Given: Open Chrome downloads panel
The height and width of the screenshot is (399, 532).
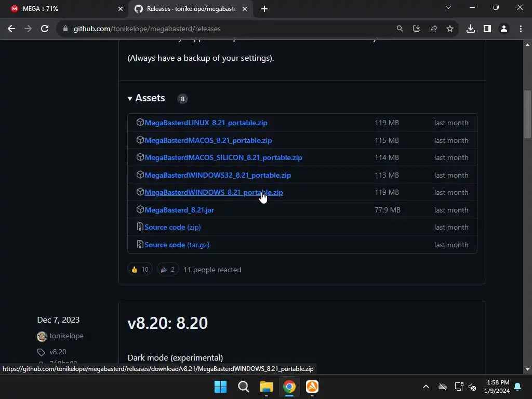Looking at the screenshot, I should (x=471, y=29).
